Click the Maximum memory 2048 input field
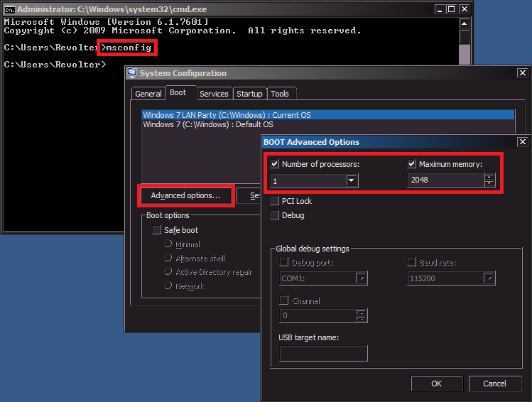The height and width of the screenshot is (402, 532). [x=445, y=180]
